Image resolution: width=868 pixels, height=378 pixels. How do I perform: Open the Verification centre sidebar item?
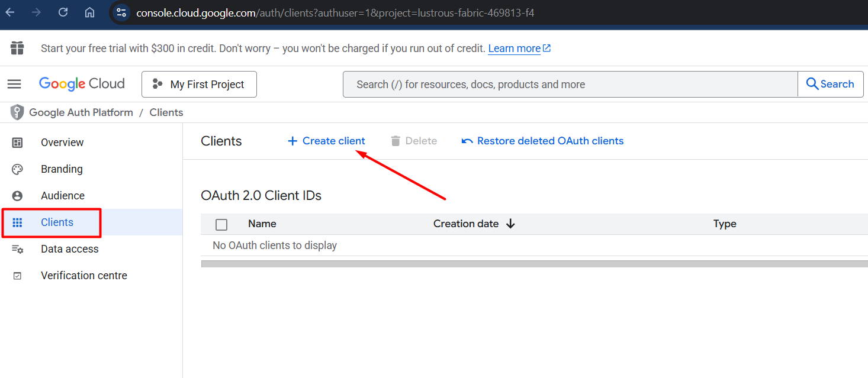pos(91,276)
